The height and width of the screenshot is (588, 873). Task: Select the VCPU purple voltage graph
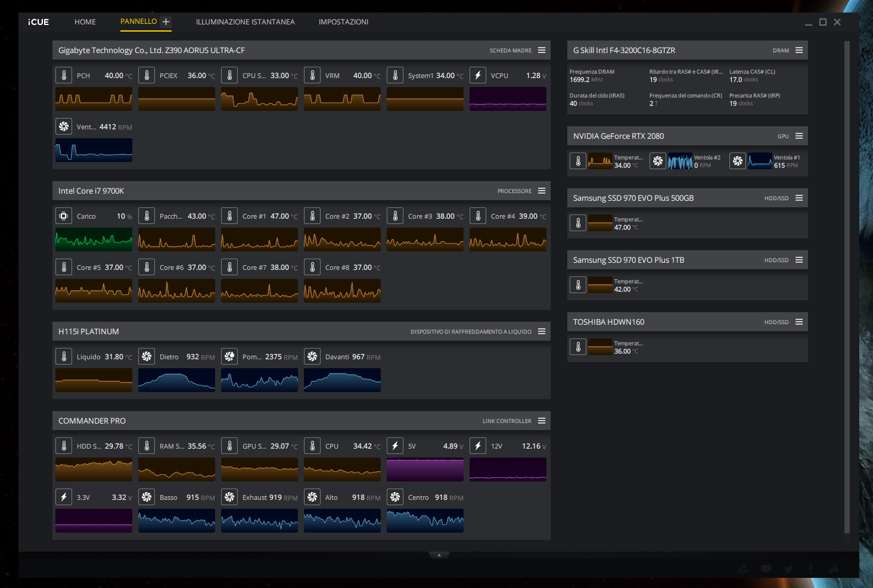[x=508, y=98]
